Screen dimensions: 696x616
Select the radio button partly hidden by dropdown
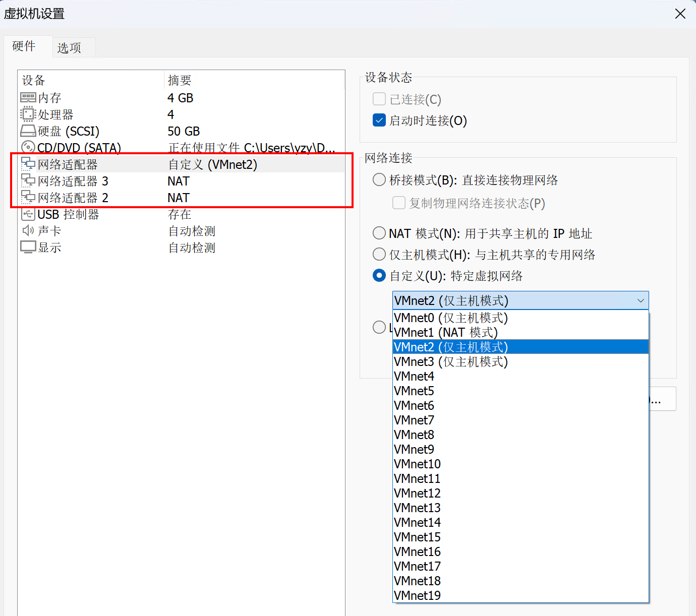(379, 327)
